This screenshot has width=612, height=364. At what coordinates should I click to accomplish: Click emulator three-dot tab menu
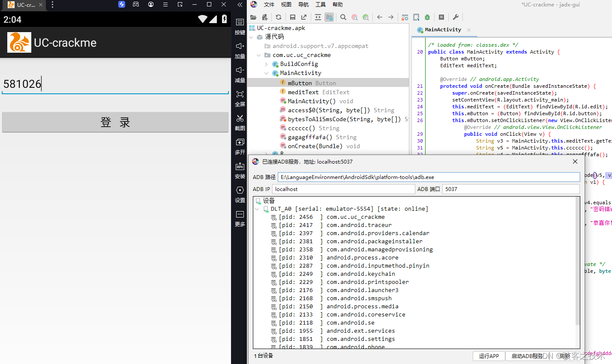point(52,5)
